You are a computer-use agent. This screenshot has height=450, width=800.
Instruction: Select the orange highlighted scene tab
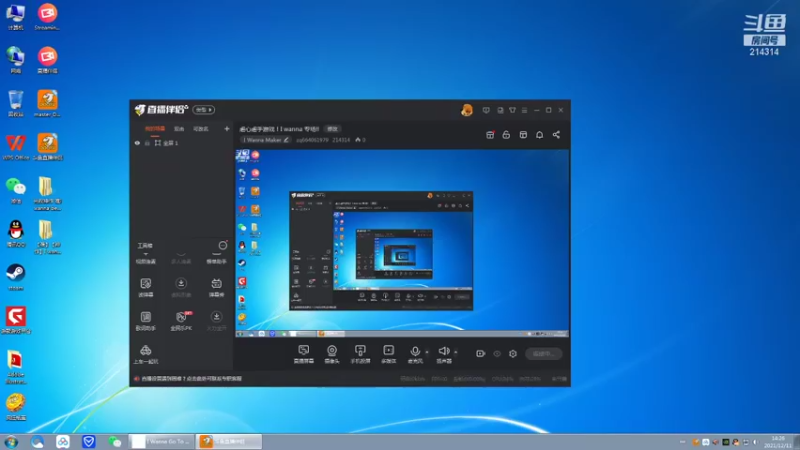(x=155, y=129)
